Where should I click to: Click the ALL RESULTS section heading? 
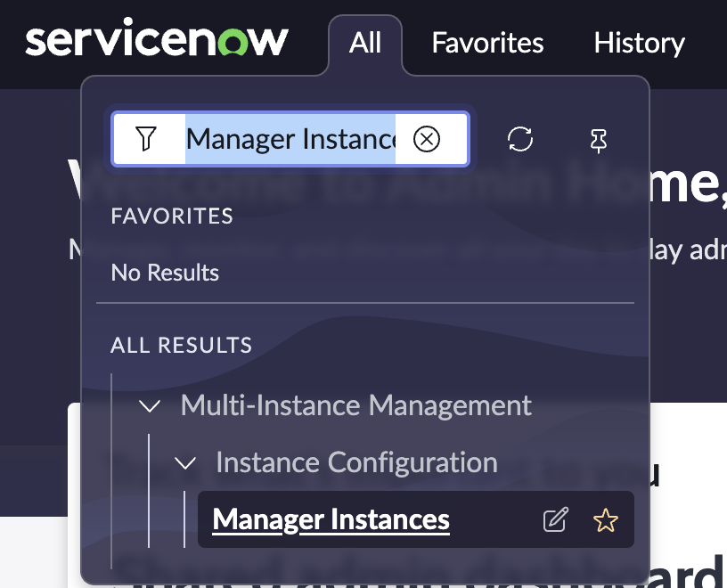[x=181, y=345]
